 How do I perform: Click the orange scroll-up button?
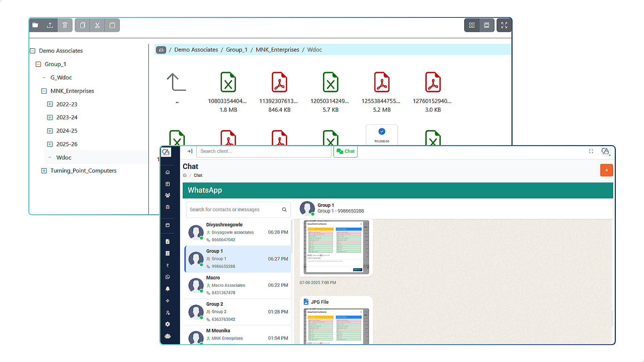pyautogui.click(x=606, y=170)
